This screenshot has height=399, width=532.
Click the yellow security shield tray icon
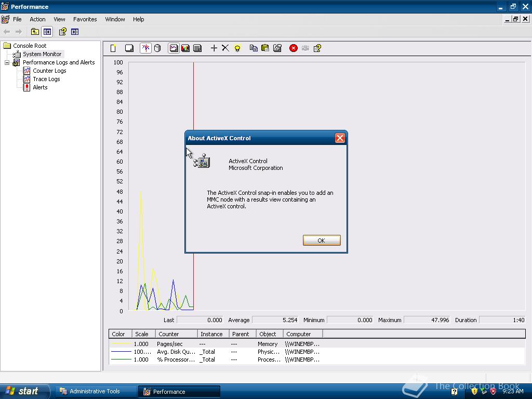pos(474,391)
